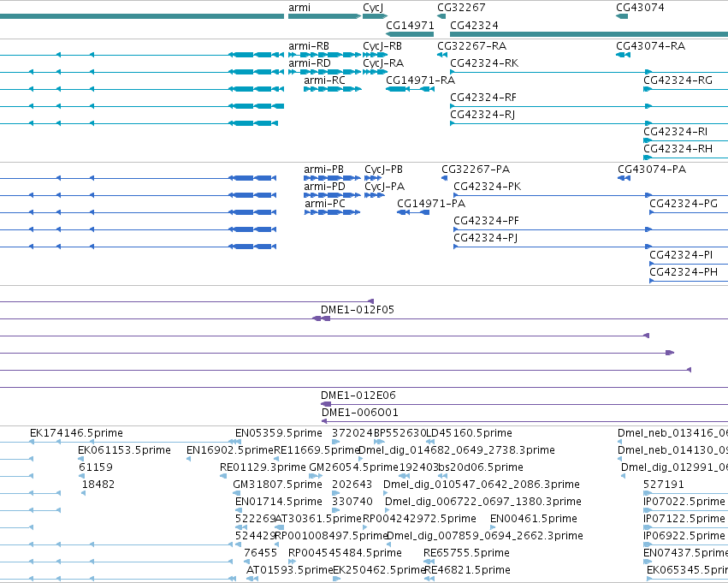The height and width of the screenshot is (583, 728).
Task: Select EST EN05359.5prime
Action: pos(279,433)
